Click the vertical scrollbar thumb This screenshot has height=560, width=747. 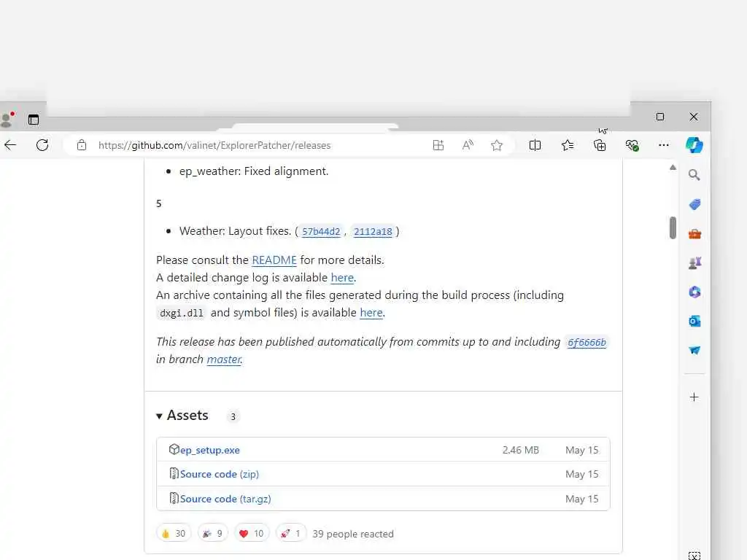(x=673, y=227)
